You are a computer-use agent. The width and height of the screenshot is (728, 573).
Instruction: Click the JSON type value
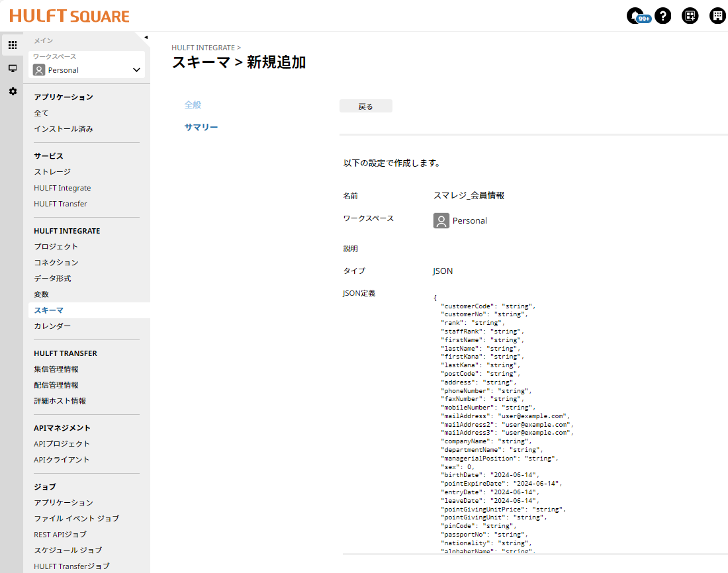tap(443, 271)
